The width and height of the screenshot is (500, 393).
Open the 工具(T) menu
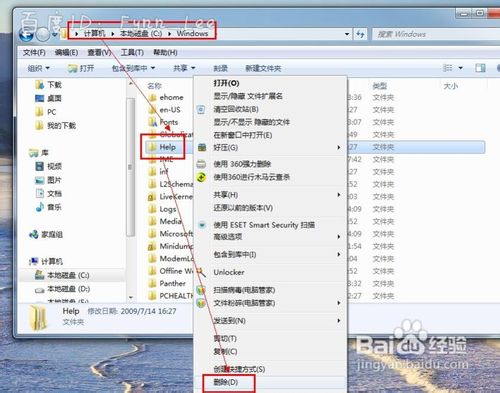(x=132, y=52)
